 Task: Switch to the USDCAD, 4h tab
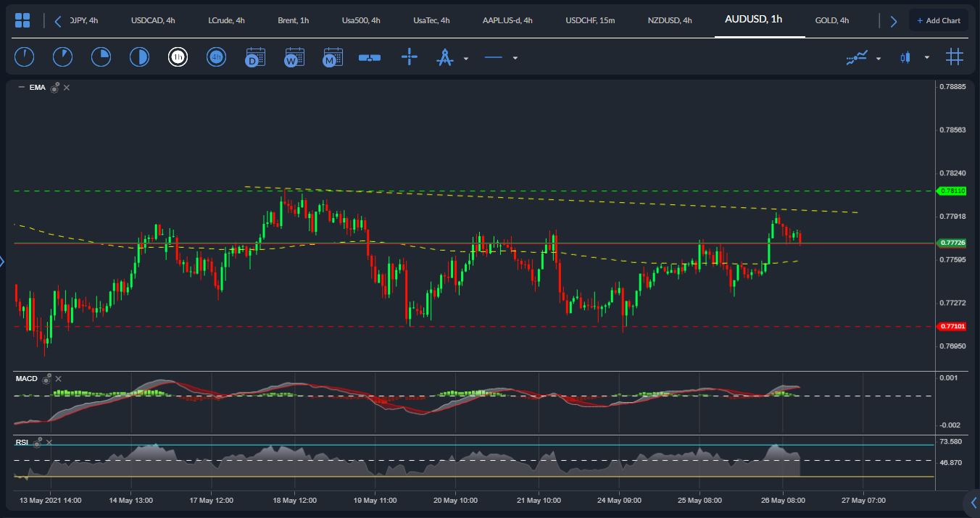(153, 20)
